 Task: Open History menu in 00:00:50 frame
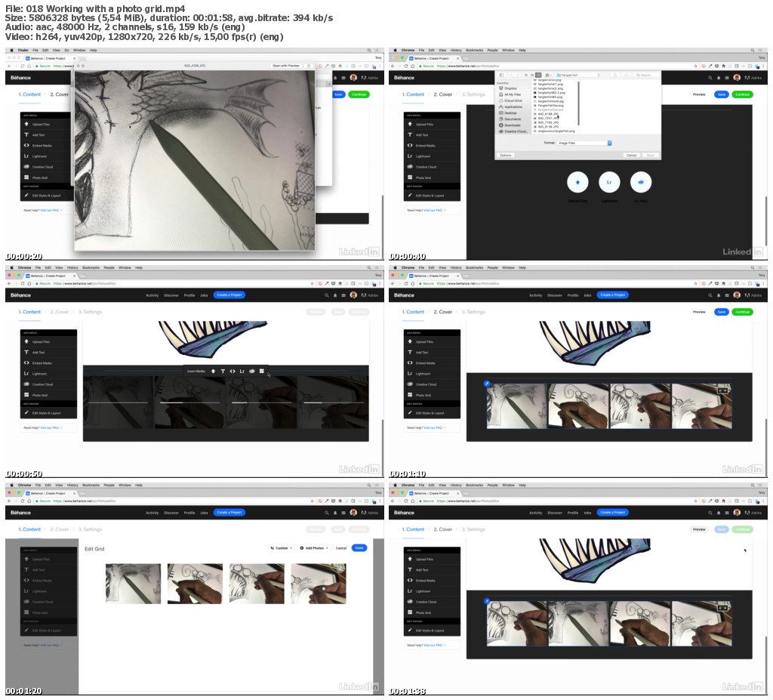tap(72, 268)
